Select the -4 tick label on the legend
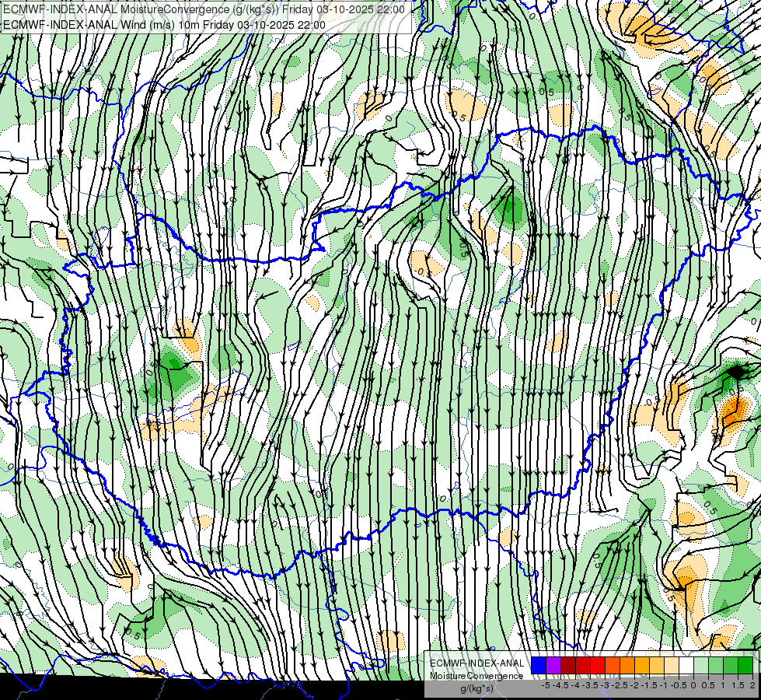The width and height of the screenshot is (761, 700). click(x=575, y=685)
